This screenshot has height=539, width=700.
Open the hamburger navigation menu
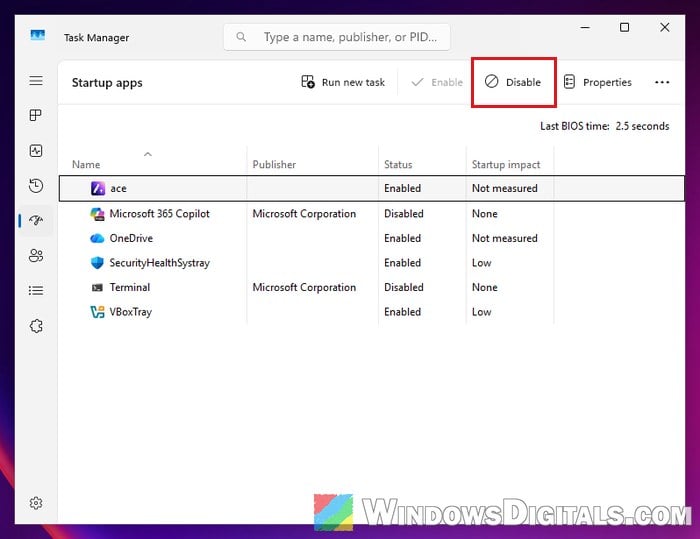36,81
